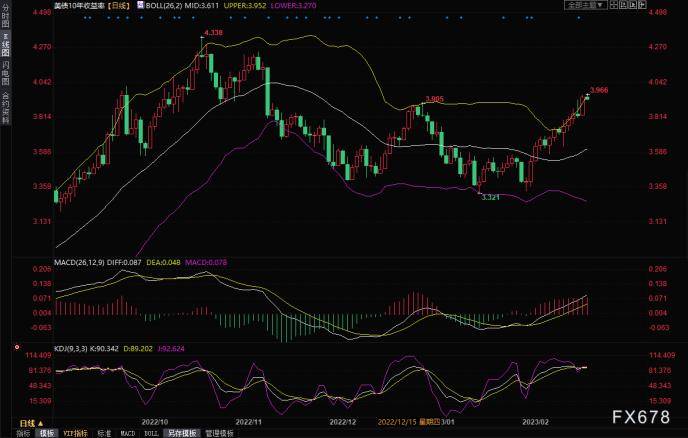Expand the 日线 period selector
The height and width of the screenshot is (438, 688).
31,424
